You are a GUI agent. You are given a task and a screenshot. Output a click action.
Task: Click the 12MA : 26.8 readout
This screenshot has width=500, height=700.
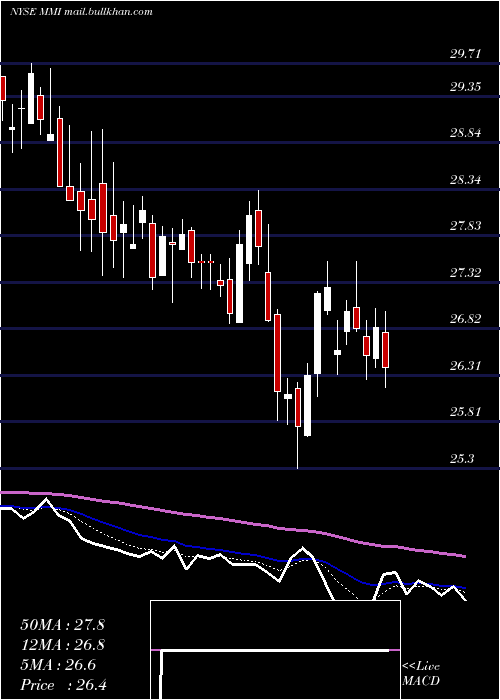pyautogui.click(x=62, y=645)
